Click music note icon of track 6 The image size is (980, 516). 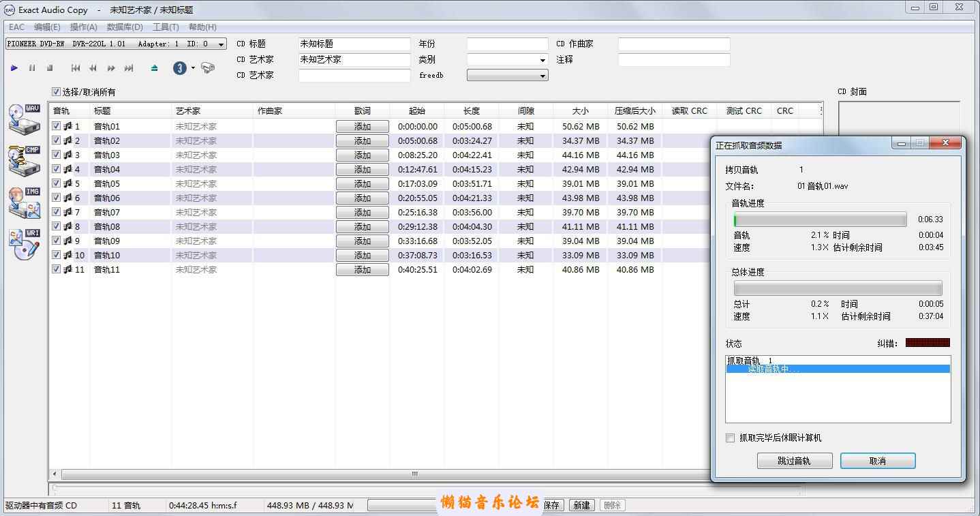[67, 198]
